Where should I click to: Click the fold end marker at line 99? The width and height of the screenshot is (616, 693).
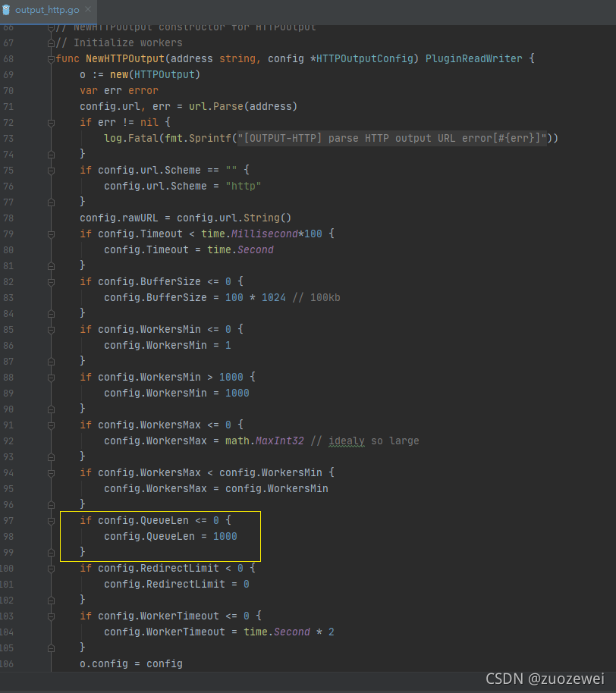52,553
